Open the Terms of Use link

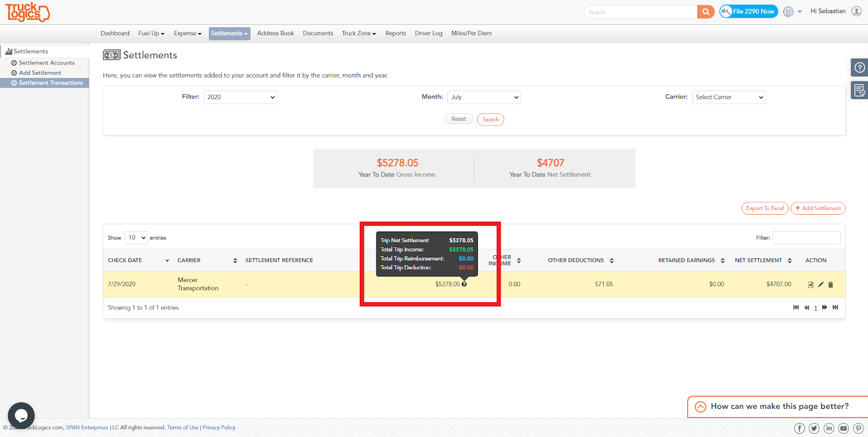click(x=183, y=428)
